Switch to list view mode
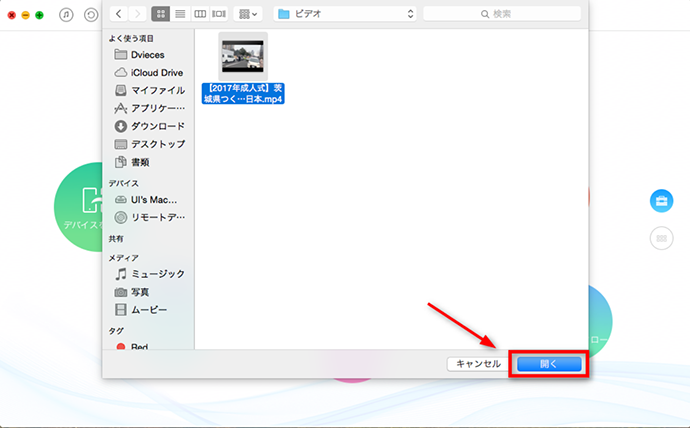Image resolution: width=690 pixels, height=428 pixels. pos(180,14)
